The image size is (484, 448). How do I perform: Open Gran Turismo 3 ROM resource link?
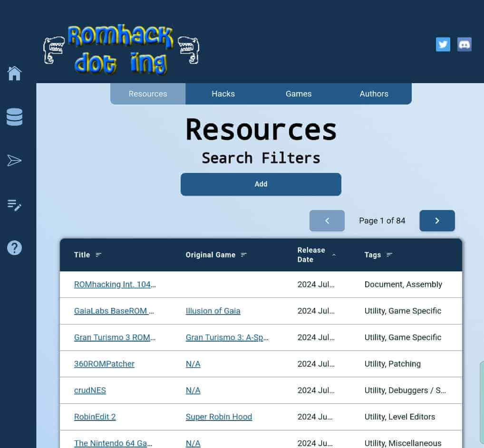[115, 337]
